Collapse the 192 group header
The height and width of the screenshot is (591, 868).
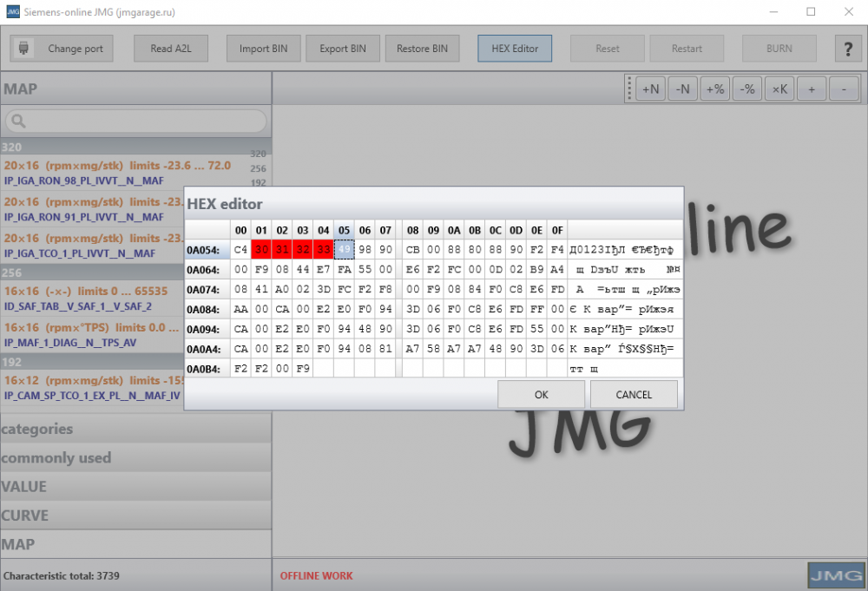pos(92,362)
